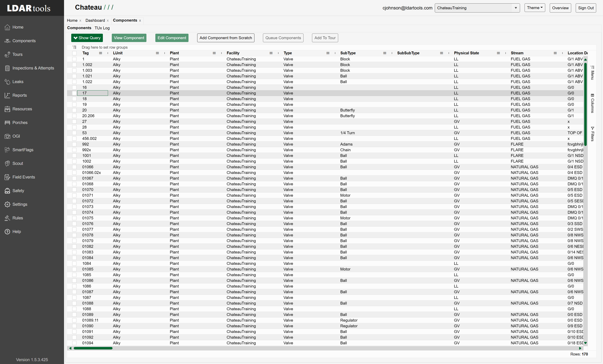Open Components in the sidebar
The width and height of the screenshot is (603, 364).
(7, 41)
